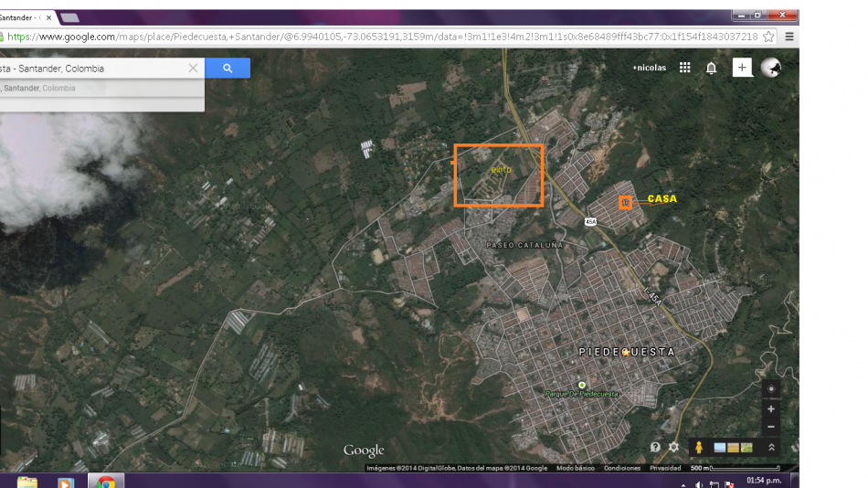Zoom out on the map
The image size is (868, 488).
[x=771, y=427]
